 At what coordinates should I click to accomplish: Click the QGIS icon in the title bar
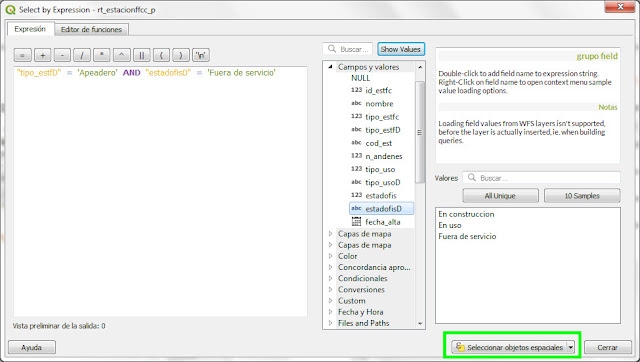[x=11, y=9]
